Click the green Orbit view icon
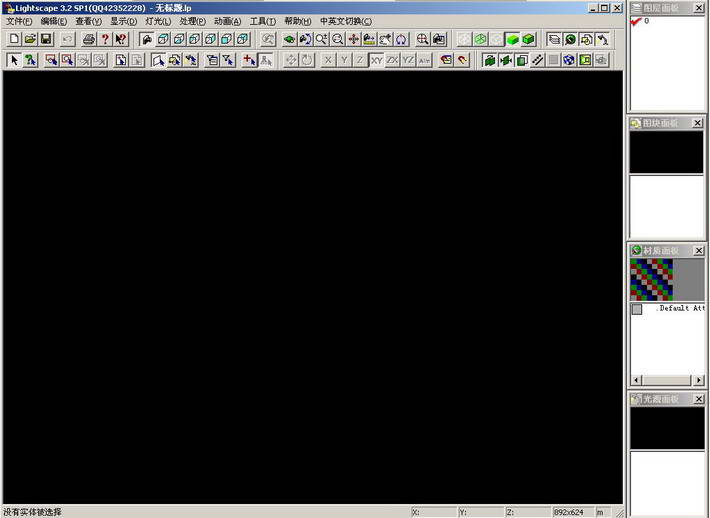710x518 pixels. coord(289,39)
